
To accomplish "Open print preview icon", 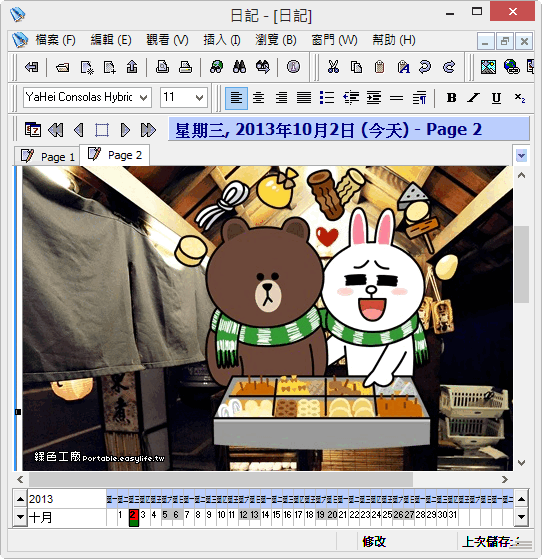I will tap(162, 67).
